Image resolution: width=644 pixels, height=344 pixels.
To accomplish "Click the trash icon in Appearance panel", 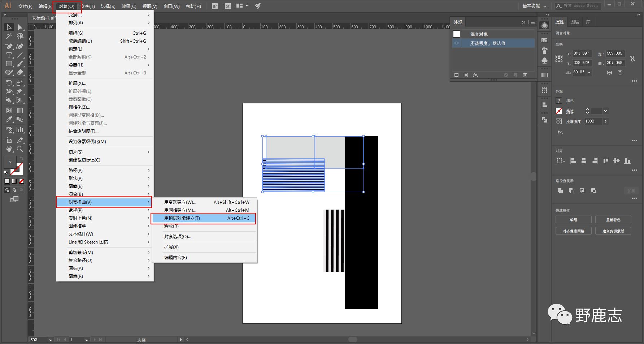I will point(525,75).
